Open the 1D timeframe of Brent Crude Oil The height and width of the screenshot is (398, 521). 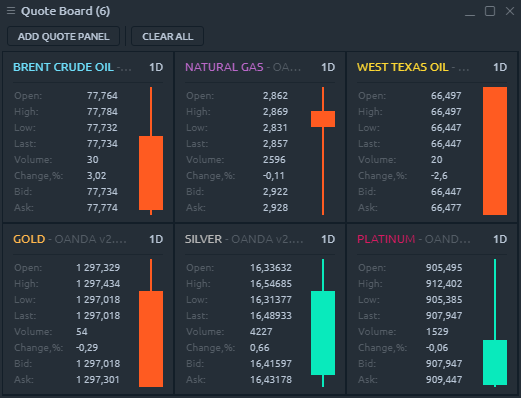click(x=156, y=67)
